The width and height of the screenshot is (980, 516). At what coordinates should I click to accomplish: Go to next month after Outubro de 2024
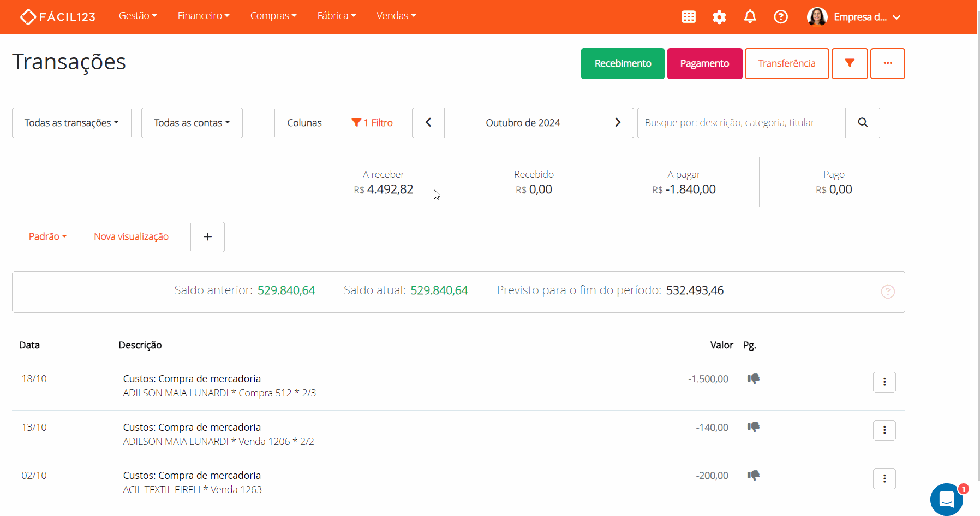[x=618, y=123]
